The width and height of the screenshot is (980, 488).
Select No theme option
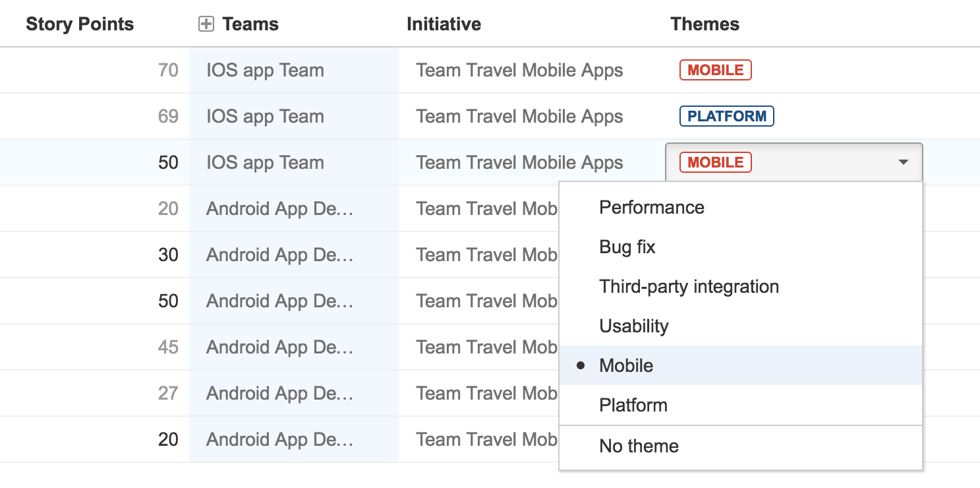(639, 446)
